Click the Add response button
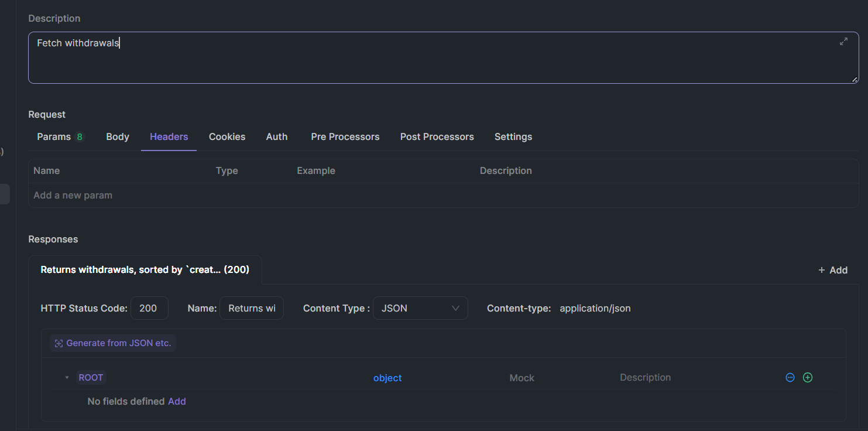 833,270
